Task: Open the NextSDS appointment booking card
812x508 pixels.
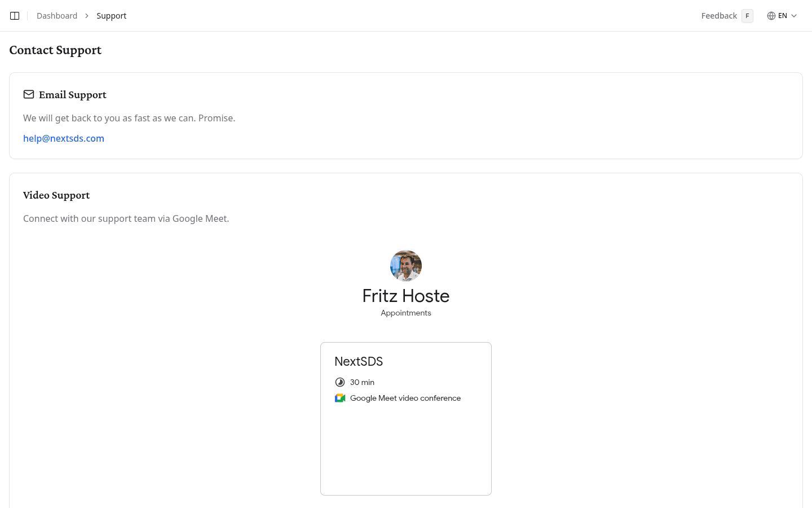Action: click(x=405, y=418)
